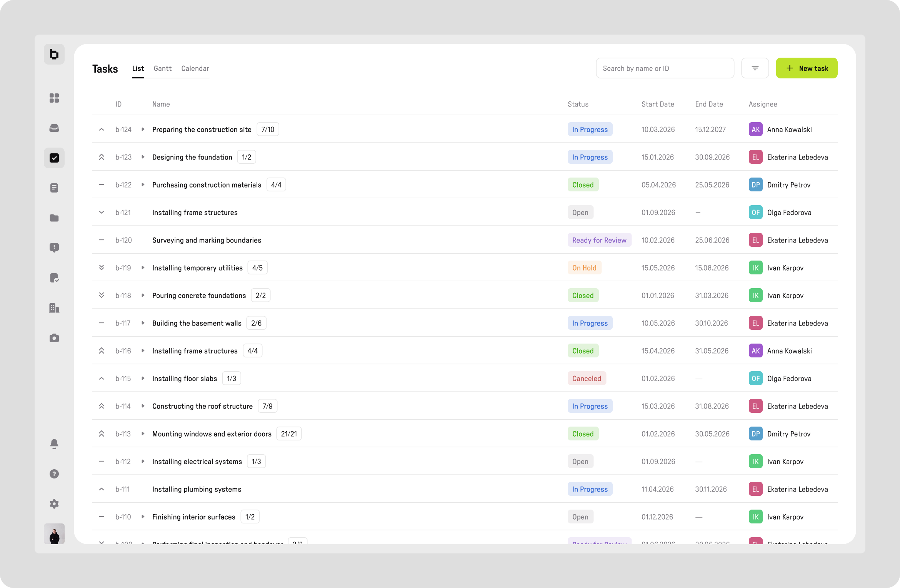Switch to the Gantt tab
Viewport: 900px width, 588px height.
pyautogui.click(x=163, y=68)
